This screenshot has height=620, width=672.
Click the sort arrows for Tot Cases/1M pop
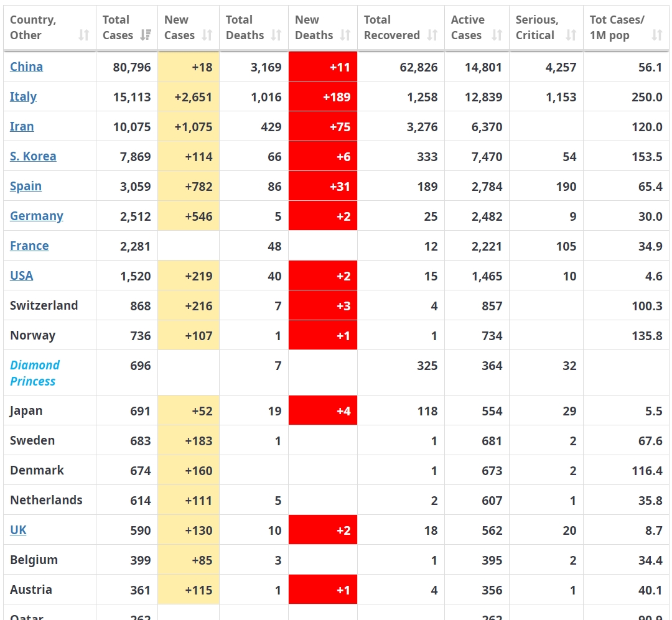pyautogui.click(x=656, y=35)
